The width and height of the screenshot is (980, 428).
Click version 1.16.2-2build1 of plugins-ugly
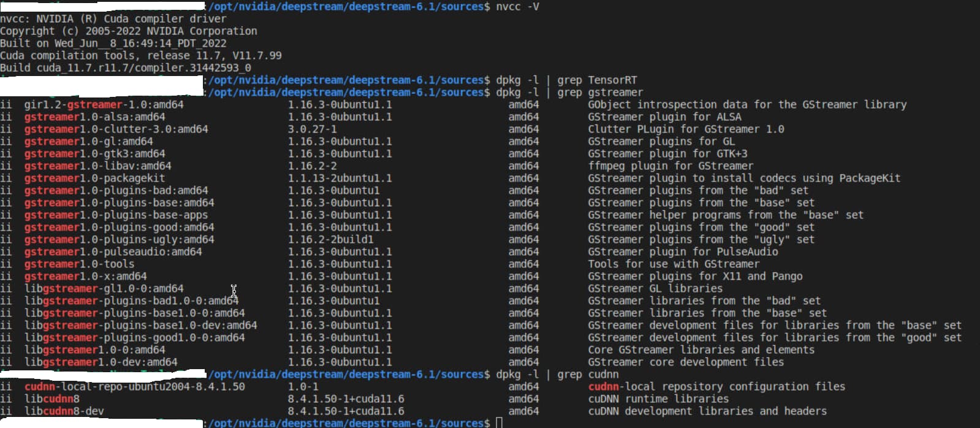331,240
